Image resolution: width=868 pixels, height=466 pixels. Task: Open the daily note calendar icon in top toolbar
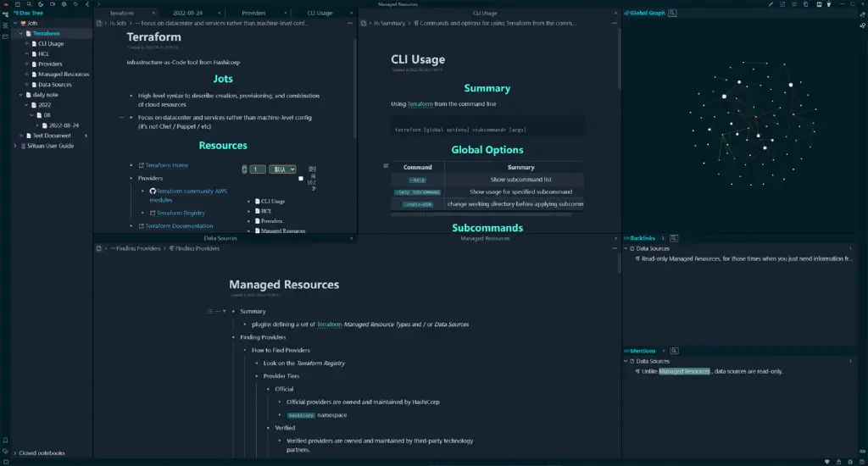click(18, 4)
